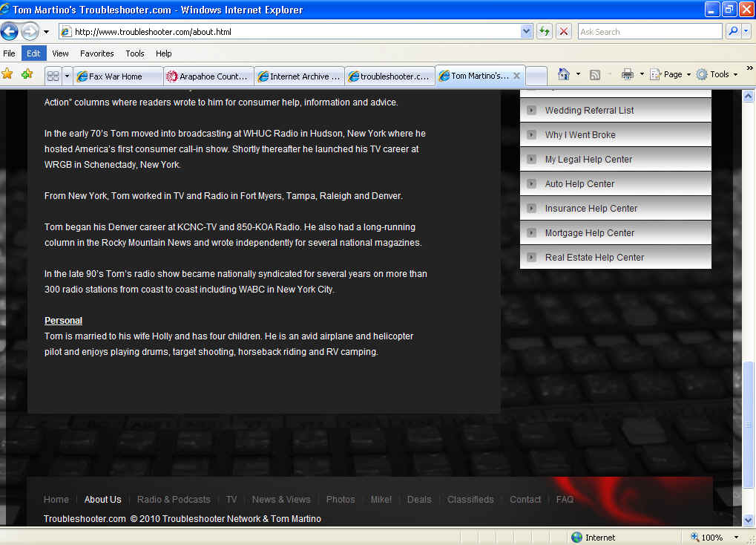
Task: Click the browser Forward arrow button
Action: (30, 32)
